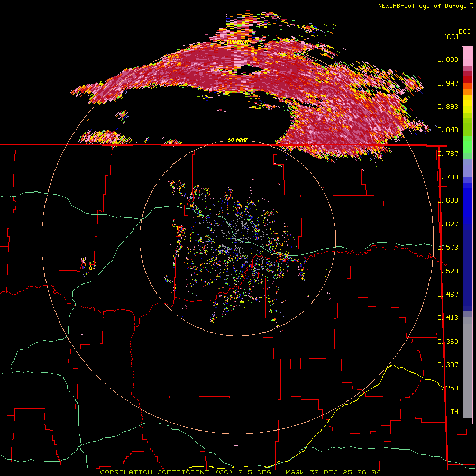
Task: Select the 0.947 scale value
Action: coord(448,83)
